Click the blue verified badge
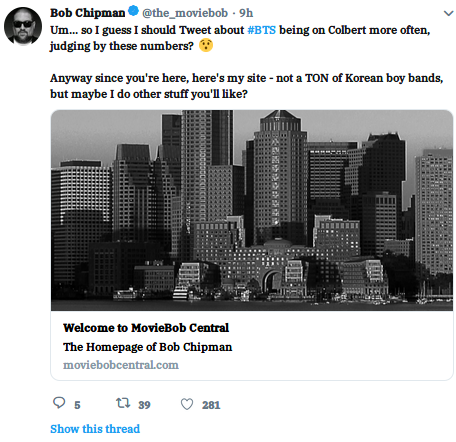This screenshot has width=456, height=442. click(x=133, y=11)
